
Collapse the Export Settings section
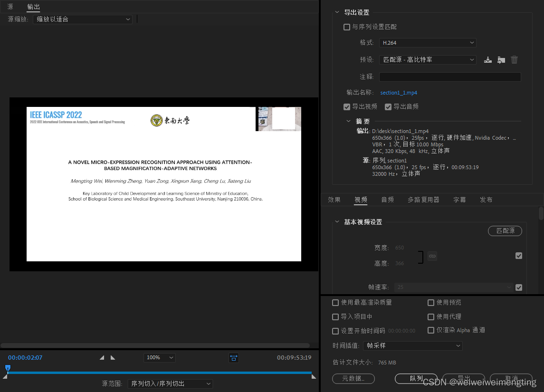coord(337,12)
